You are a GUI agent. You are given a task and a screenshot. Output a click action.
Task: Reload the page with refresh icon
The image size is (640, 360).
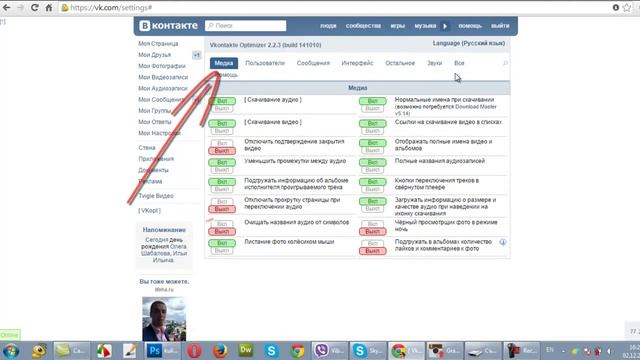click(35, 7)
